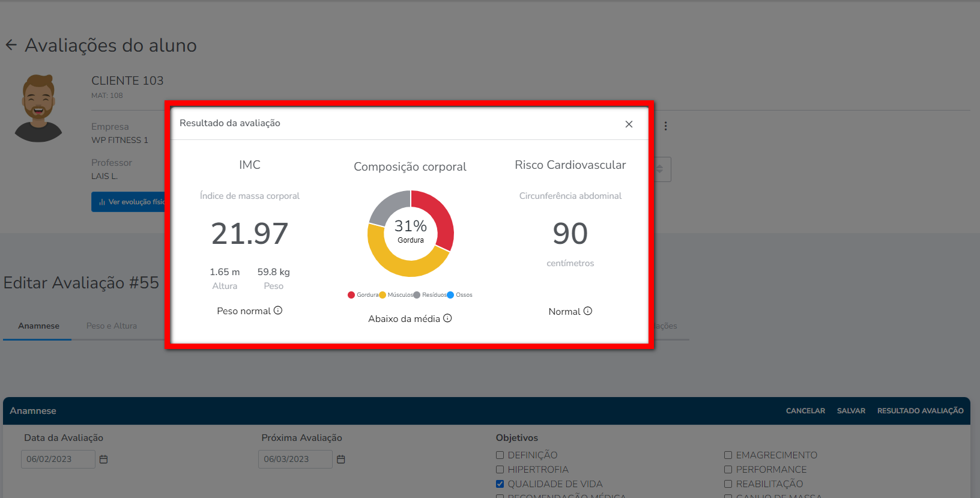
Task: Switch to the Anamnese tab
Action: [38, 326]
